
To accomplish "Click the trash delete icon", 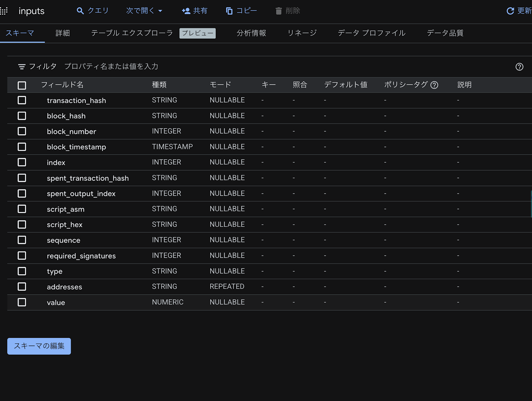I will click(x=279, y=11).
